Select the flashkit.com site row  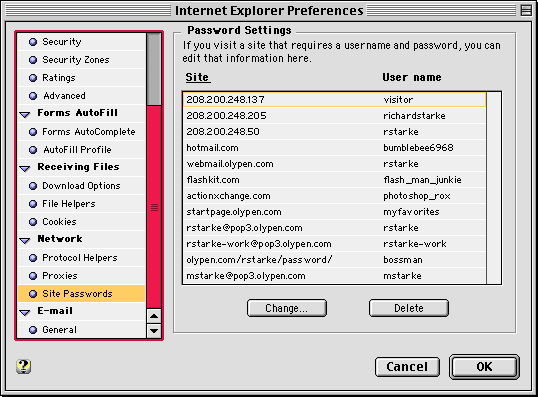pyautogui.click(x=335, y=180)
